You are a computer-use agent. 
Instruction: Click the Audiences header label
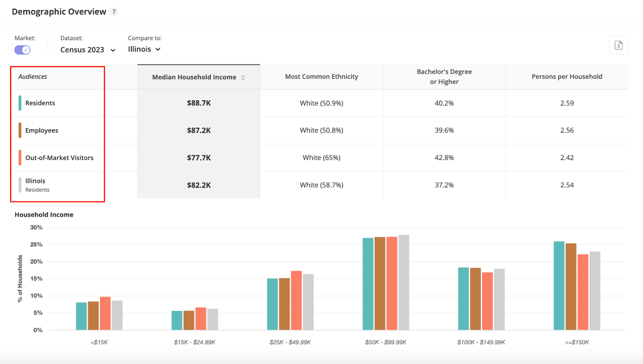pos(33,77)
